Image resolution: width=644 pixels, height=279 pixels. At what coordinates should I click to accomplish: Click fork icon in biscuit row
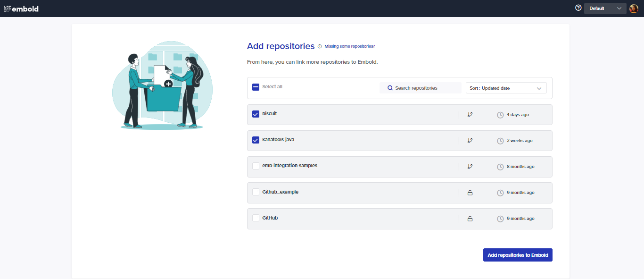click(x=470, y=115)
